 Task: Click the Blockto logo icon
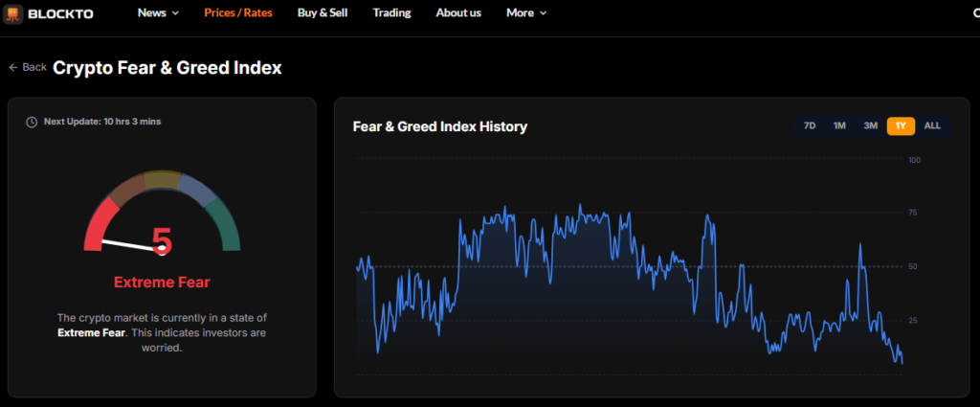(13, 13)
